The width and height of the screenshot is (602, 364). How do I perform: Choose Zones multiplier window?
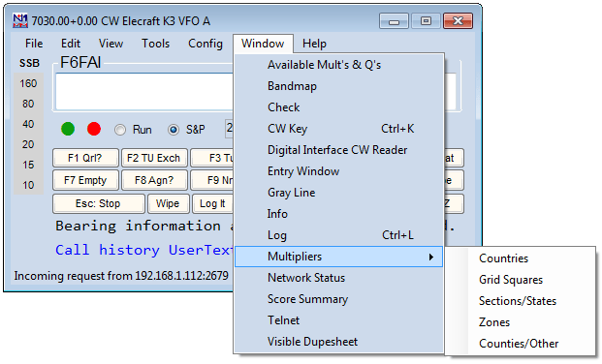coord(521,322)
